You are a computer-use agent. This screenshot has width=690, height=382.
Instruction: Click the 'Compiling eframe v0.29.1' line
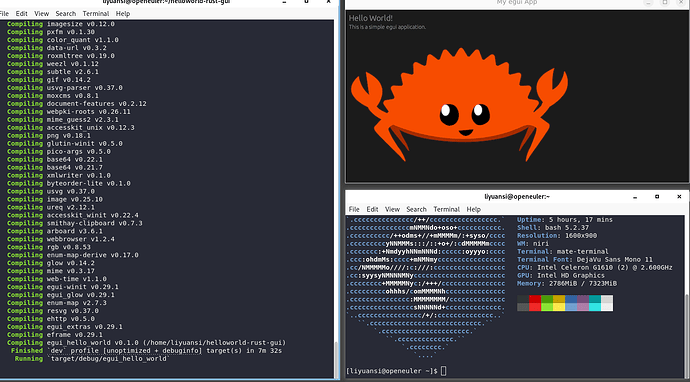click(55, 334)
